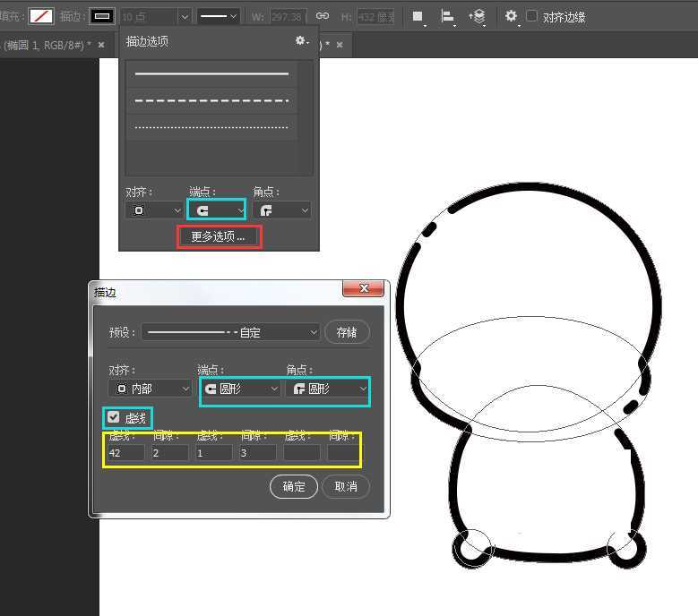Click the link width and height icon

click(322, 16)
